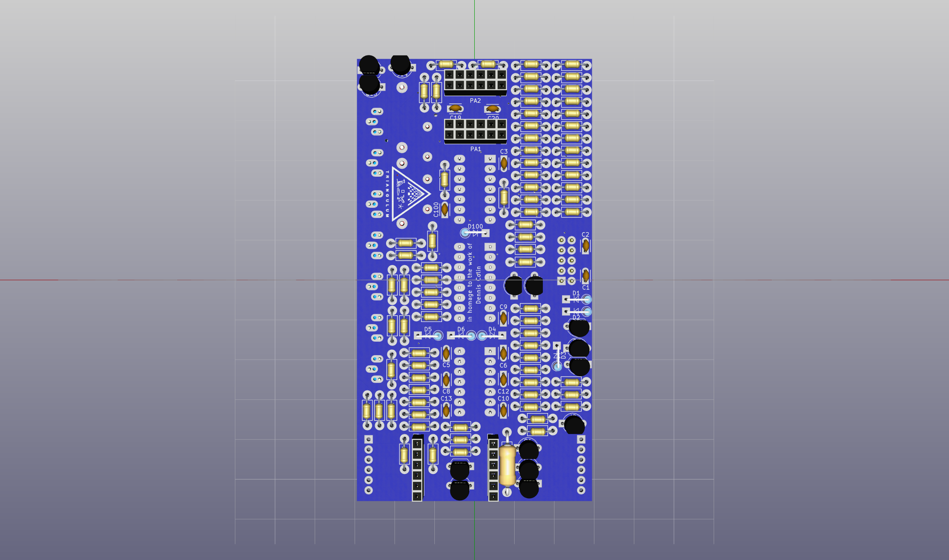949x560 pixels.
Task: Click capacitor above the C6 label
Action: 503,353
